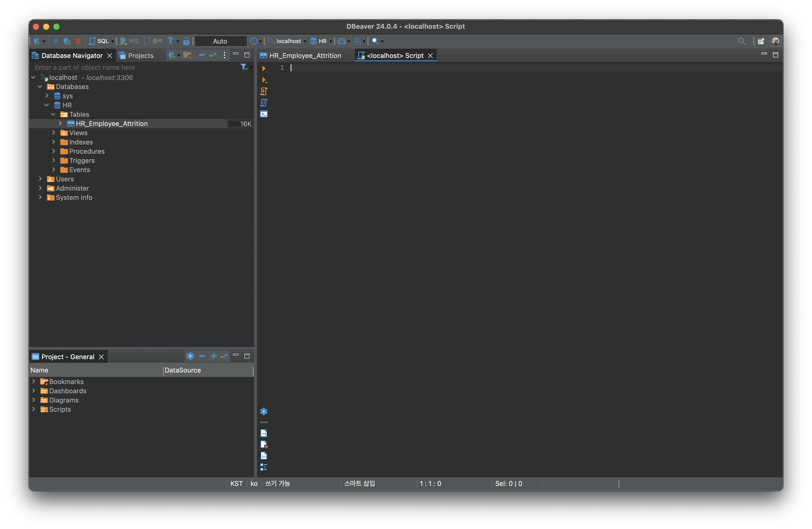Screen dimensions: 812x529
Task: Click the blue gear settings icon in editor sidebar
Action: [264, 411]
